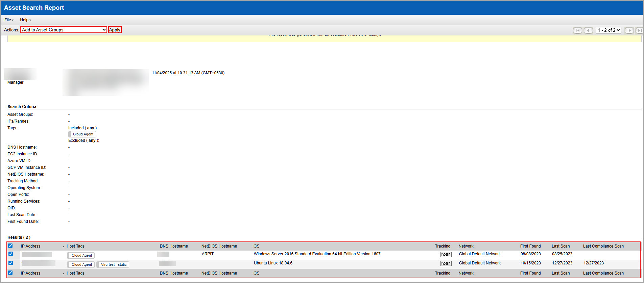Jump to the last results page

[x=639, y=30]
